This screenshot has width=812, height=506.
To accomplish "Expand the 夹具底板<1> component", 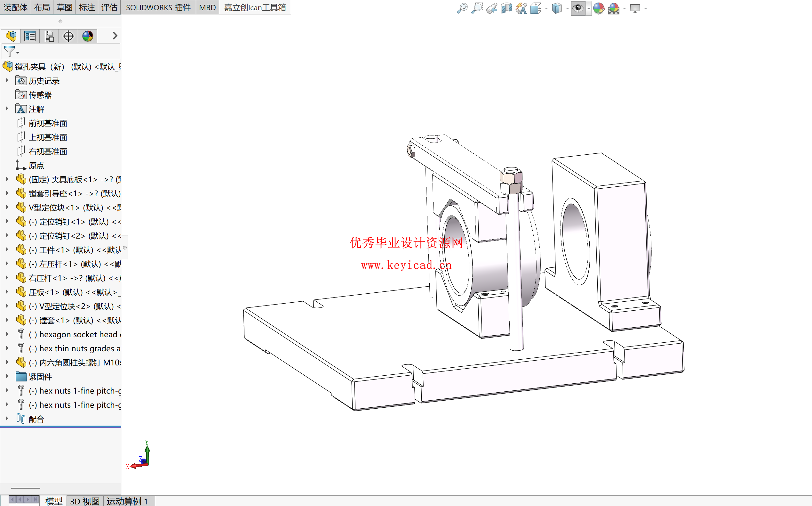I will coord(7,179).
